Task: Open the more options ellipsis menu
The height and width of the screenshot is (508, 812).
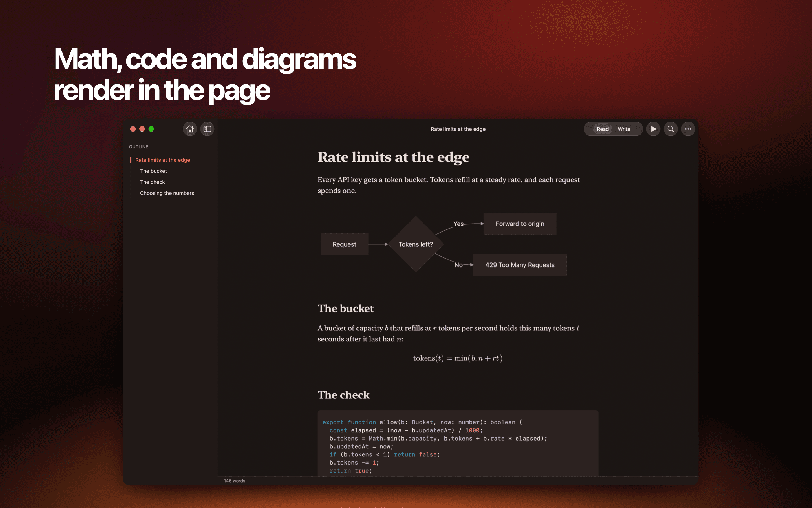Action: (x=688, y=129)
